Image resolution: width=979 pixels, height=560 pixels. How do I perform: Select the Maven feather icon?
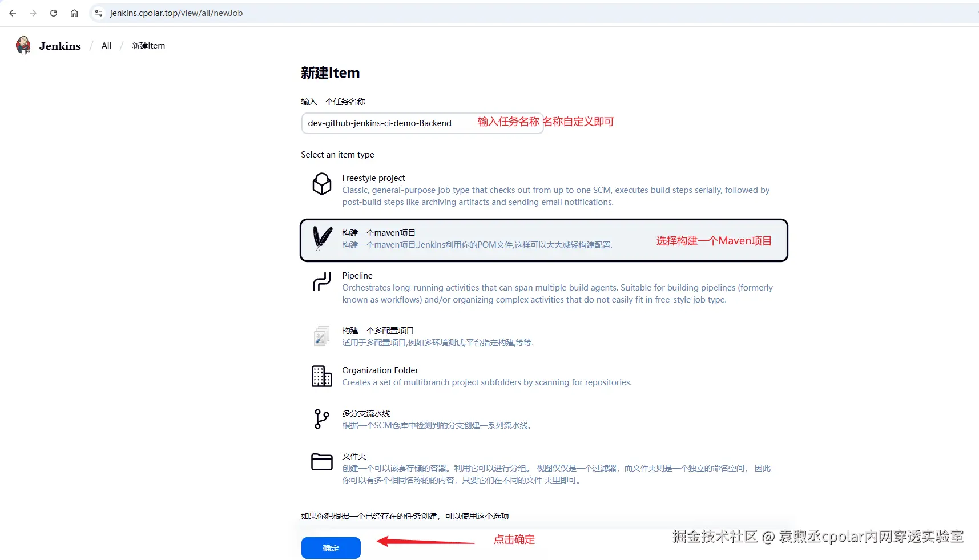point(323,239)
